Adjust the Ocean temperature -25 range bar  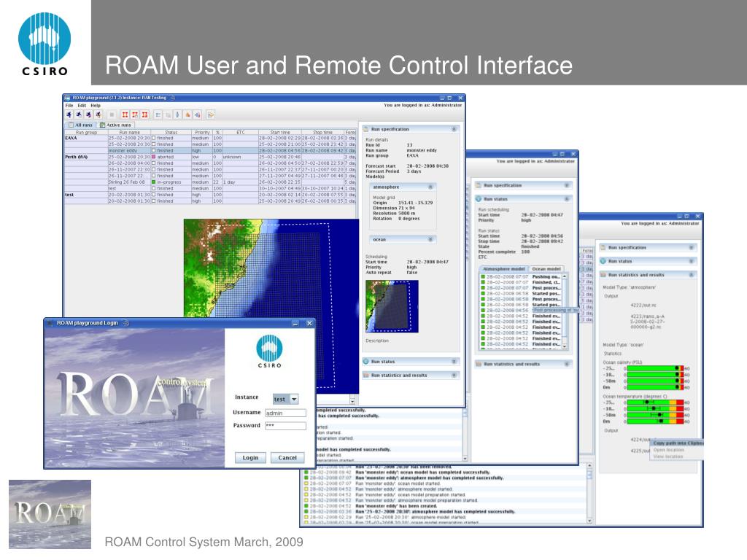656,402
